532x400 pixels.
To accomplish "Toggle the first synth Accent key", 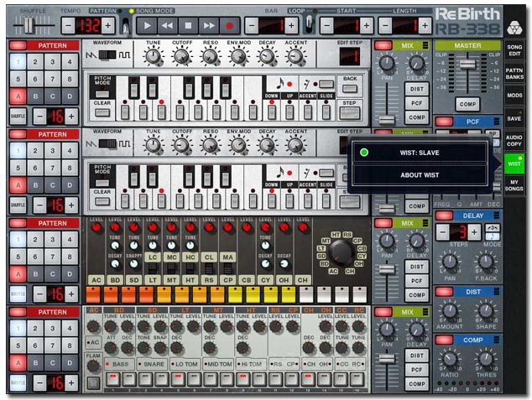I will click(x=308, y=112).
